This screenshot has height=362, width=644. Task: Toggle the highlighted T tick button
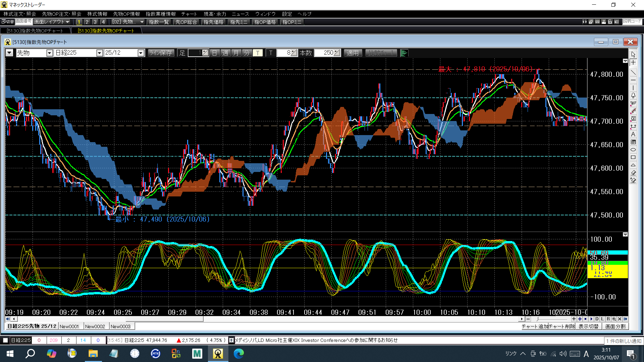[258, 53]
